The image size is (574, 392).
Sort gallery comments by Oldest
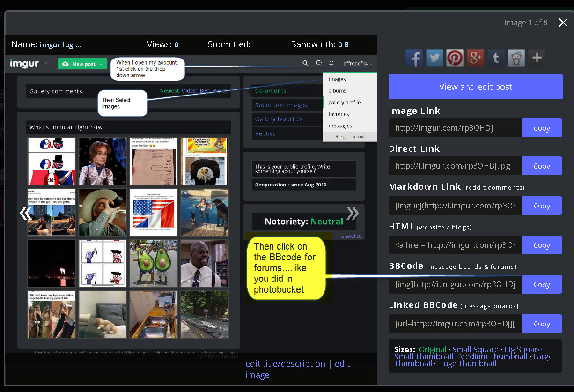coord(189,91)
